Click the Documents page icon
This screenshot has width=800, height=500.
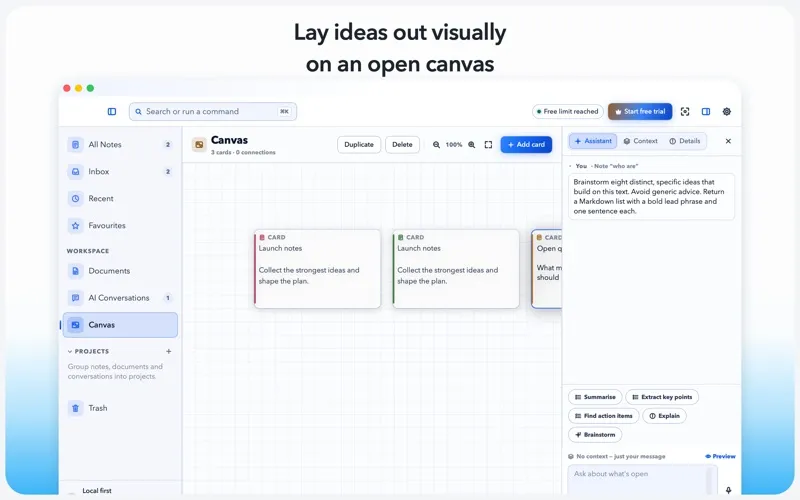(x=76, y=271)
